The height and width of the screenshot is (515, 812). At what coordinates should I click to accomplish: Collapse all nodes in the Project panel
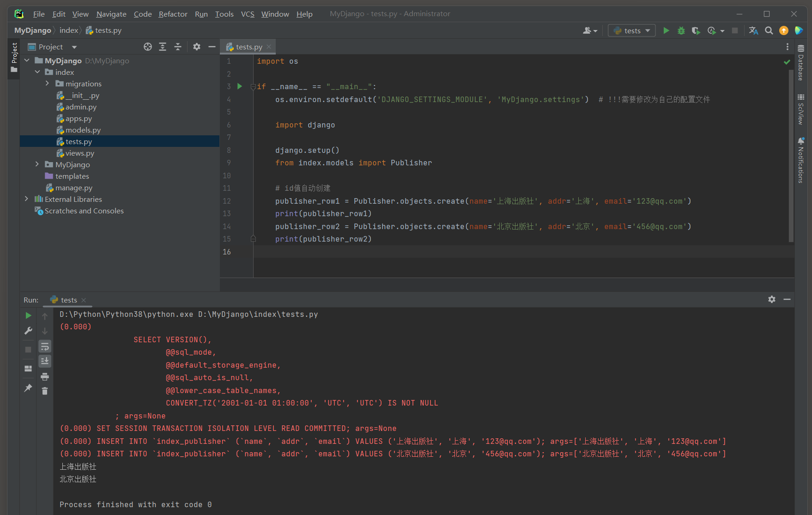(178, 47)
